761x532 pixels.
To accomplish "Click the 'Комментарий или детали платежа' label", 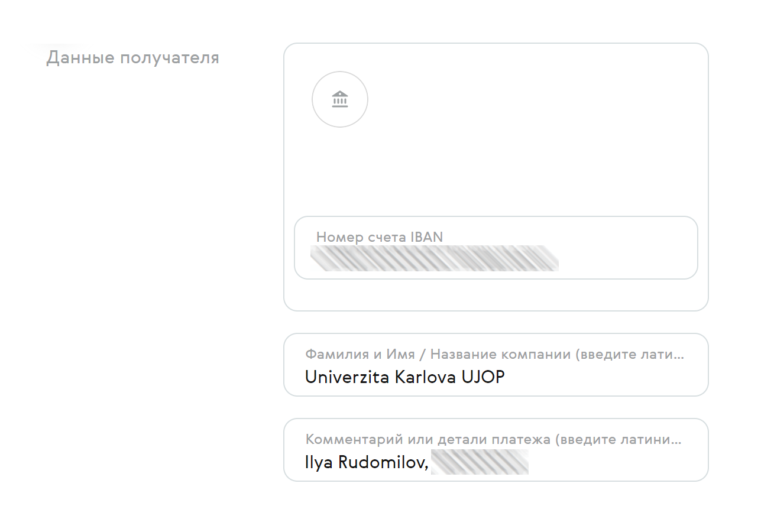I will pyautogui.click(x=429, y=440).
